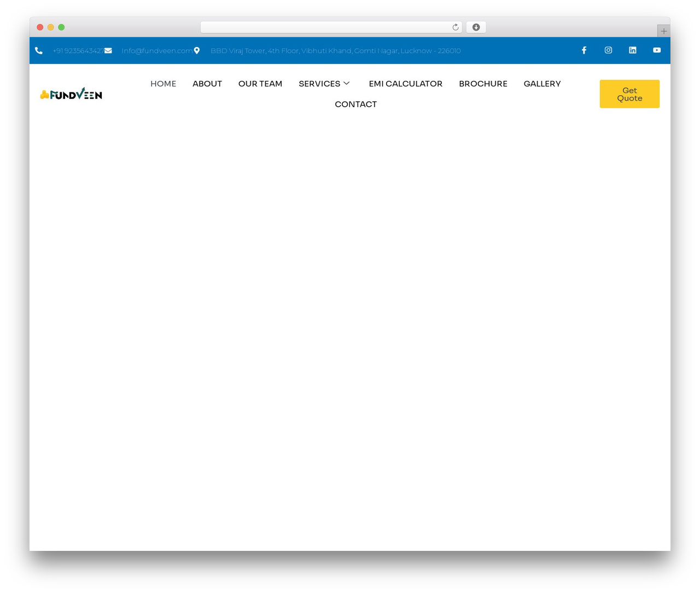The width and height of the screenshot is (700, 593).
Task: Open the Gallery menu link
Action: 542,84
